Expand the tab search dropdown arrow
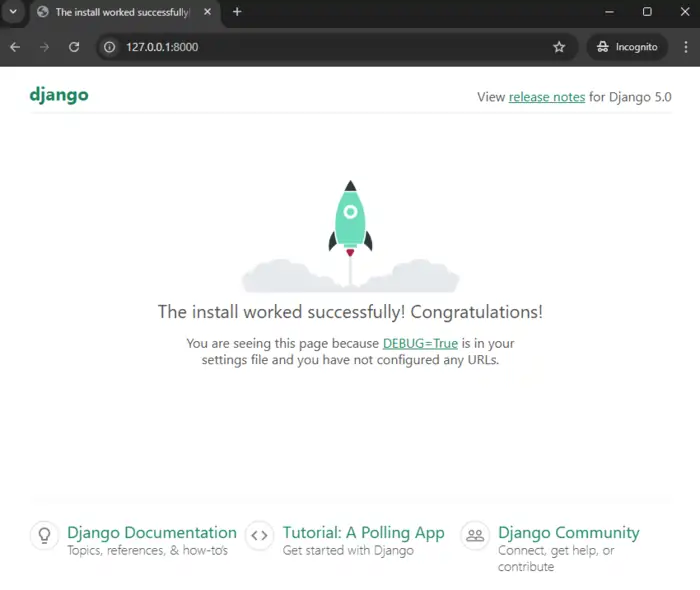This screenshot has height=590, width=700. coord(13,12)
